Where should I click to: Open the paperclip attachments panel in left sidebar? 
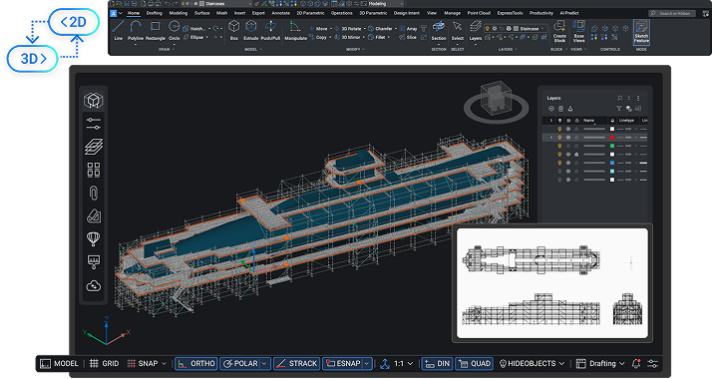tap(94, 193)
